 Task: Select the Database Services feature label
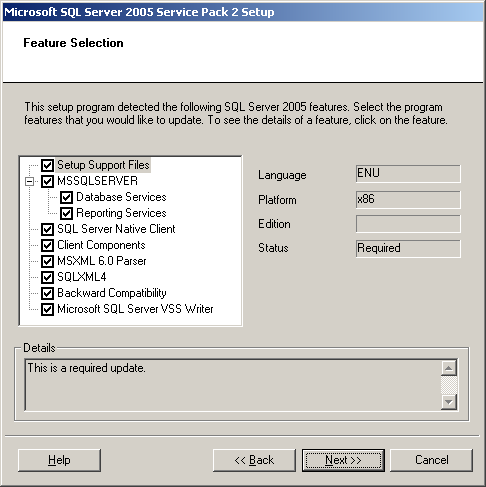coord(121,197)
